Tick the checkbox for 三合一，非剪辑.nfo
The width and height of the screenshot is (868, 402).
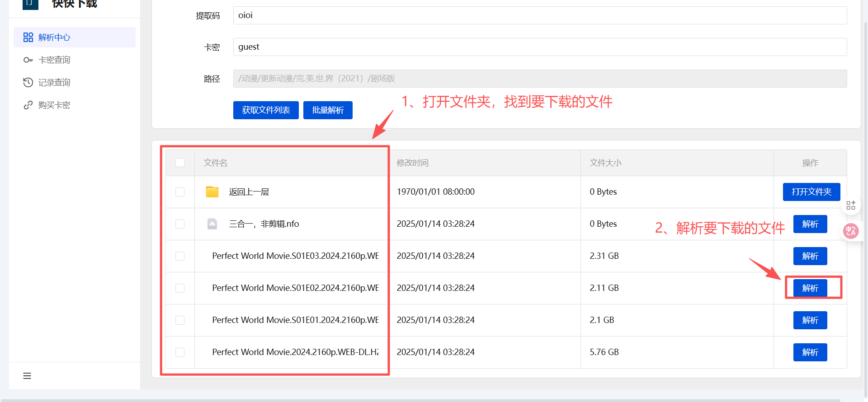[x=180, y=224]
